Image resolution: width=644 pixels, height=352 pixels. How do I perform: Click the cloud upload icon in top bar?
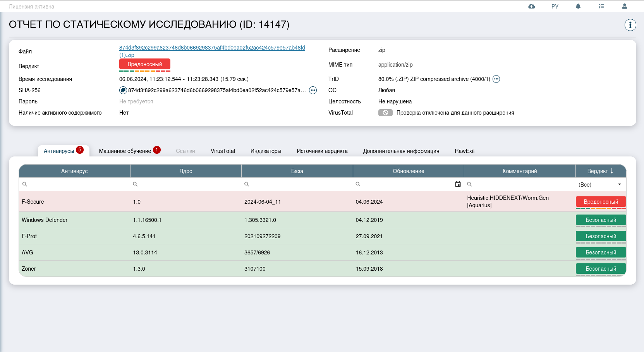click(x=532, y=6)
